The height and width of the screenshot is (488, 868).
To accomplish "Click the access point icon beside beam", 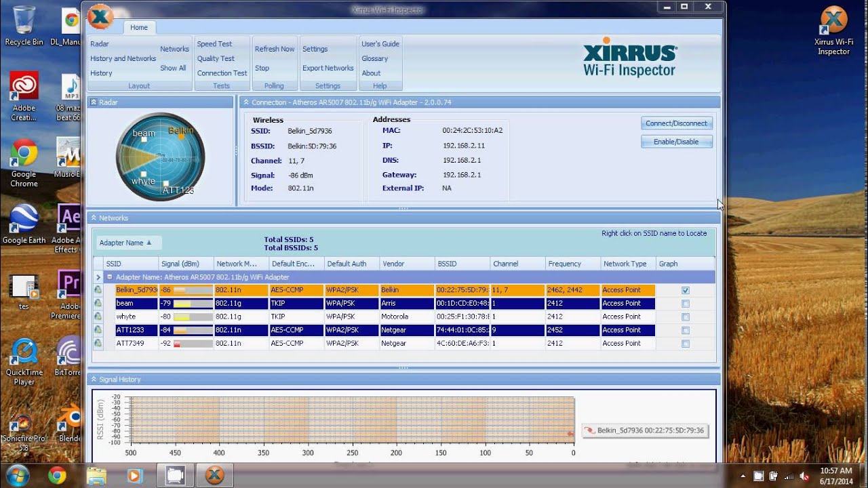I will [x=98, y=304].
